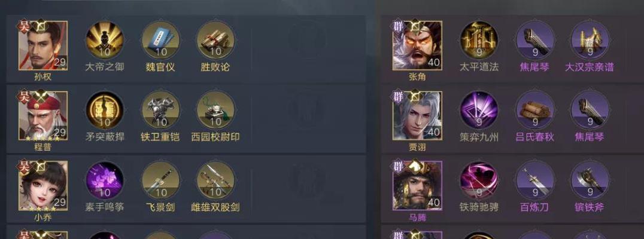
Task: Select the 素手鸣筝 purple skill icon
Action: click(105, 180)
